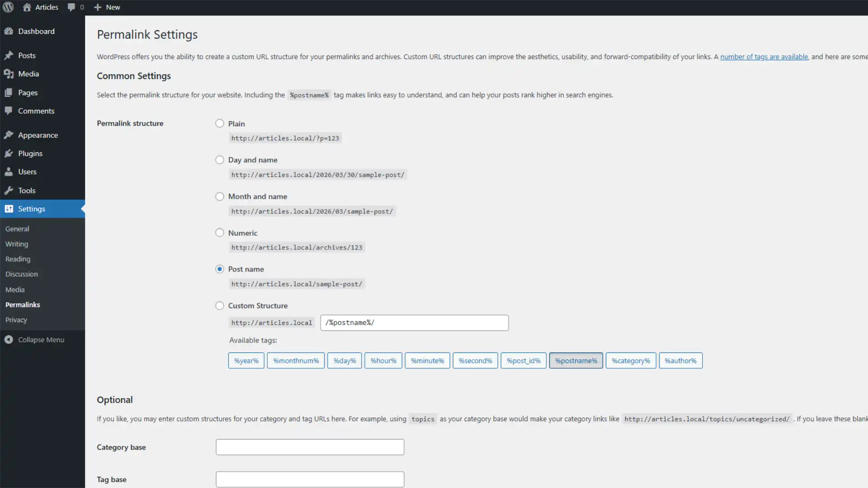Click the Post name option label
Screen dimensions: 868x488
[246, 269]
